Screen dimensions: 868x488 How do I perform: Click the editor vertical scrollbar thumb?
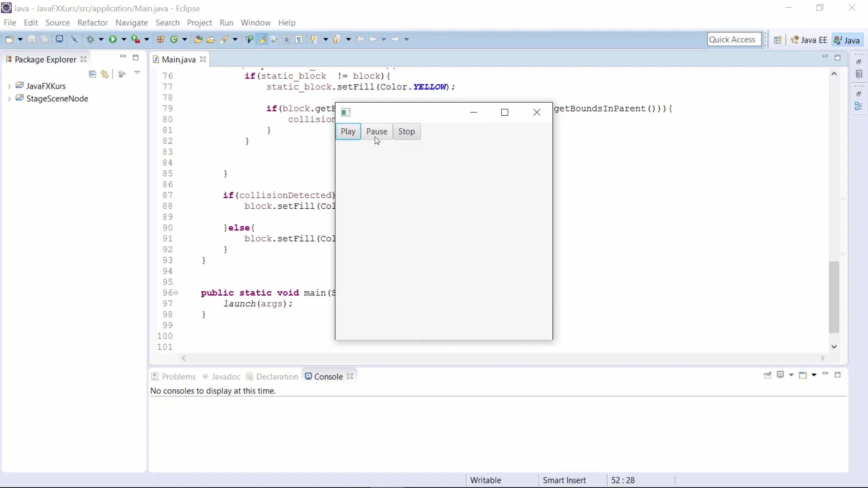pyautogui.click(x=834, y=297)
